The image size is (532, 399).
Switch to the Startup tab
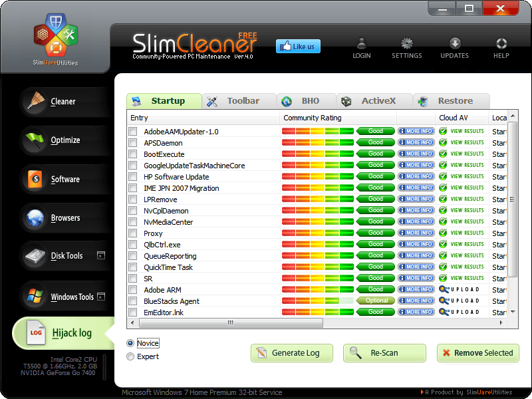coord(164,101)
